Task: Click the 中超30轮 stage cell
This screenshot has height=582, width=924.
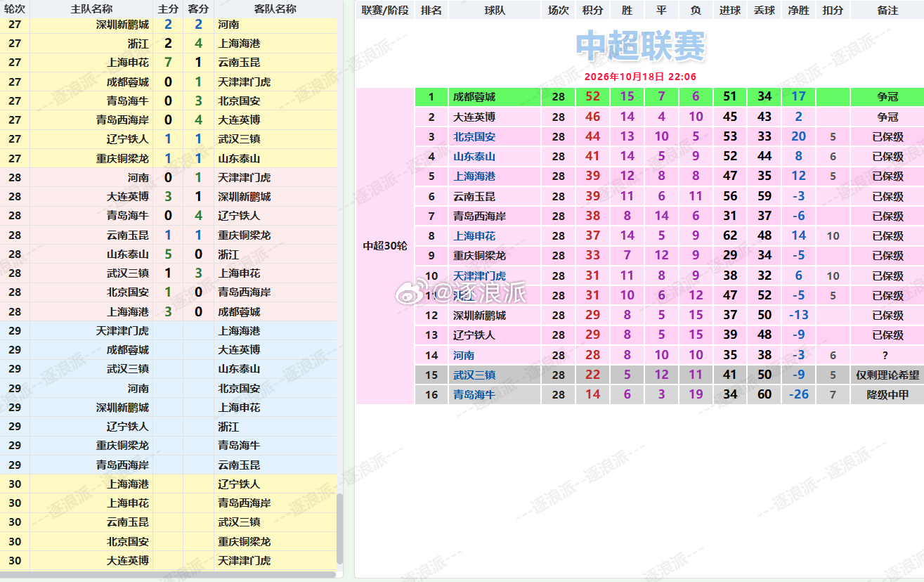Action: click(x=385, y=246)
